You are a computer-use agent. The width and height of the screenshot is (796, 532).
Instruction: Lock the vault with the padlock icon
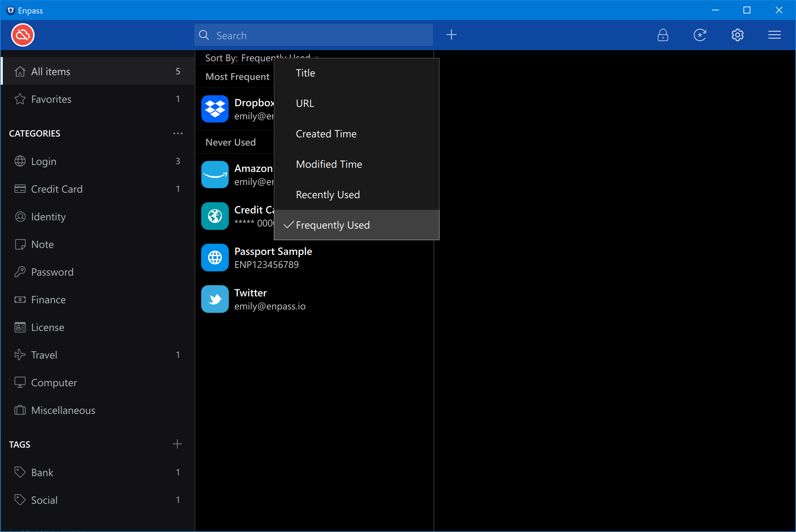(x=663, y=35)
